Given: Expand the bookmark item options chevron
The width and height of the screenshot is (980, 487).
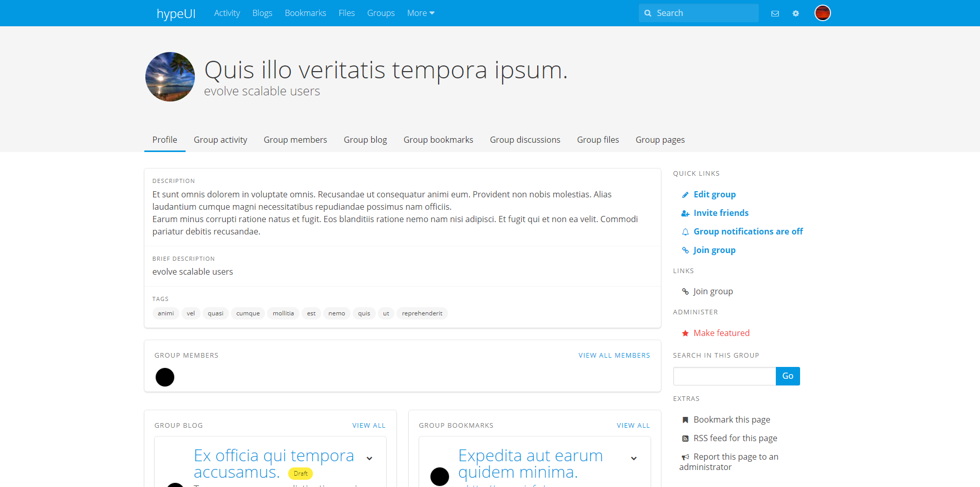Looking at the screenshot, I should [634, 458].
